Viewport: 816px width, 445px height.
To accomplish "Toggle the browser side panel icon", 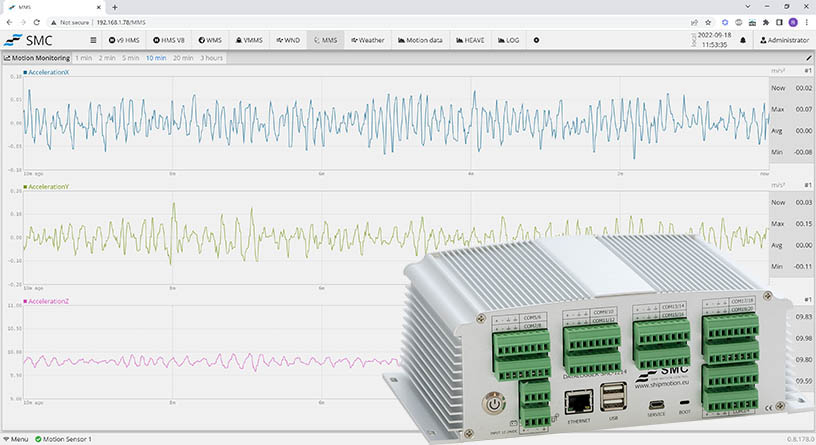I will (x=779, y=22).
